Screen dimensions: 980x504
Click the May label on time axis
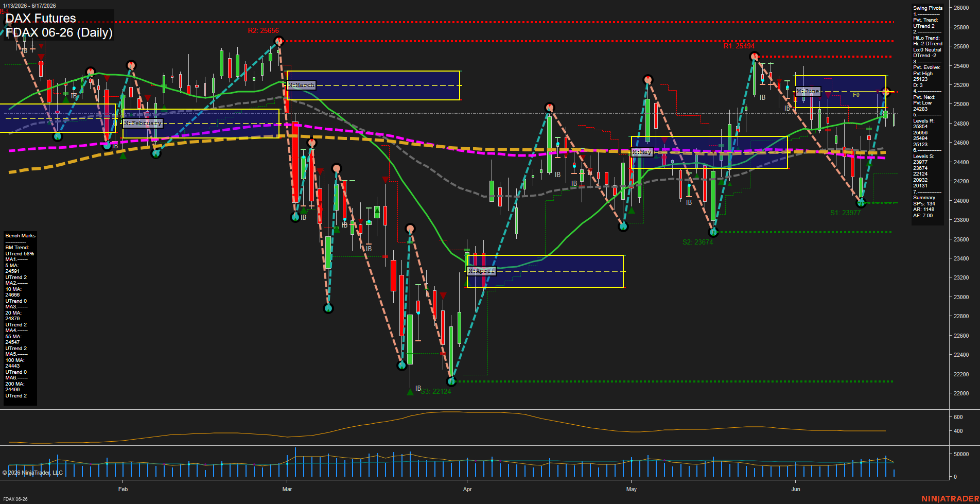(632, 489)
